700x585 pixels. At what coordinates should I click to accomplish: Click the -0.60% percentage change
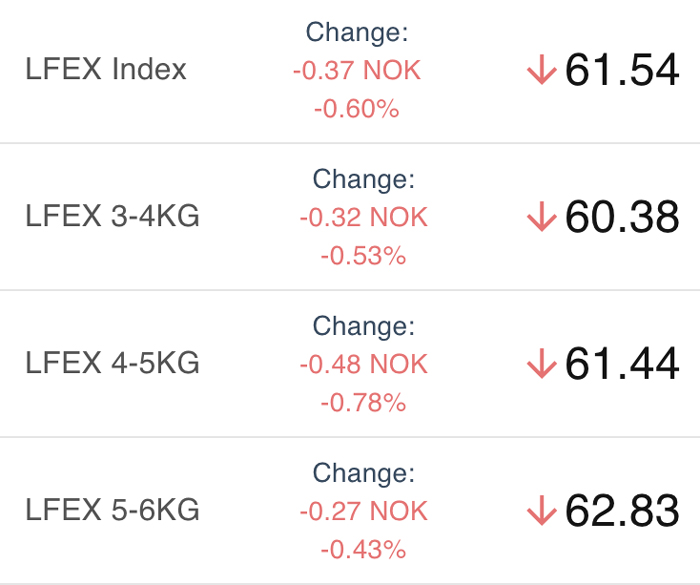[357, 109]
